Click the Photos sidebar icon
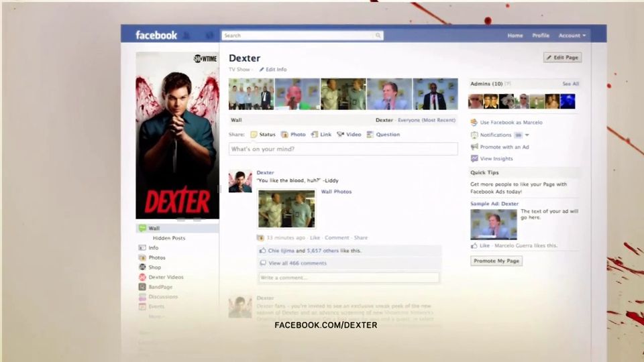Image resolution: width=644 pixels, height=362 pixels. point(142,257)
